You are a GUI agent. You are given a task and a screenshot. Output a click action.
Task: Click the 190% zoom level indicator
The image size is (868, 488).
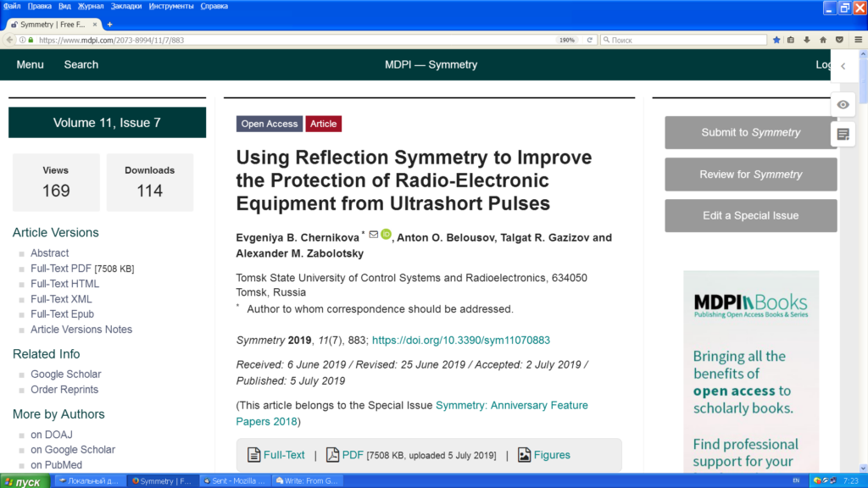pyautogui.click(x=567, y=40)
